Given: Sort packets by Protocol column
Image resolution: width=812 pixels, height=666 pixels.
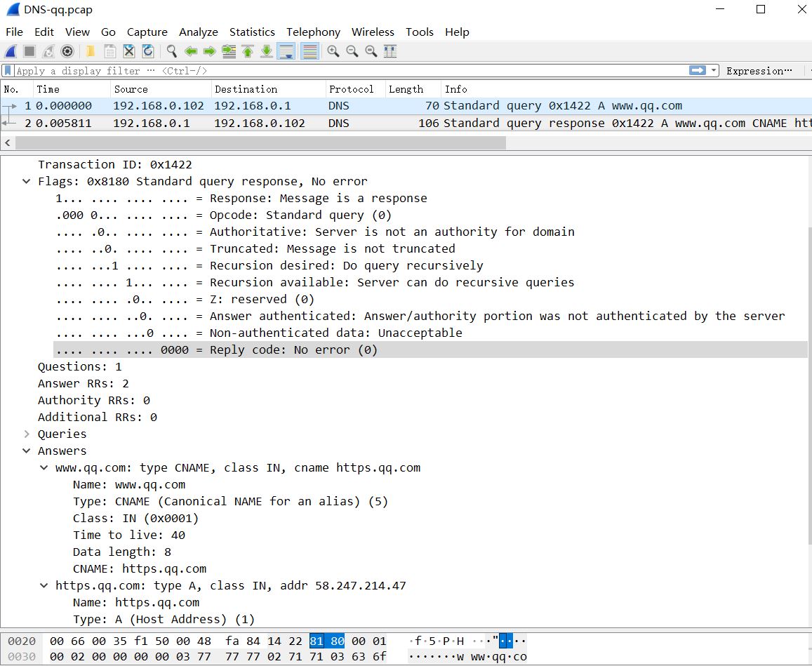Looking at the screenshot, I should click(x=355, y=89).
